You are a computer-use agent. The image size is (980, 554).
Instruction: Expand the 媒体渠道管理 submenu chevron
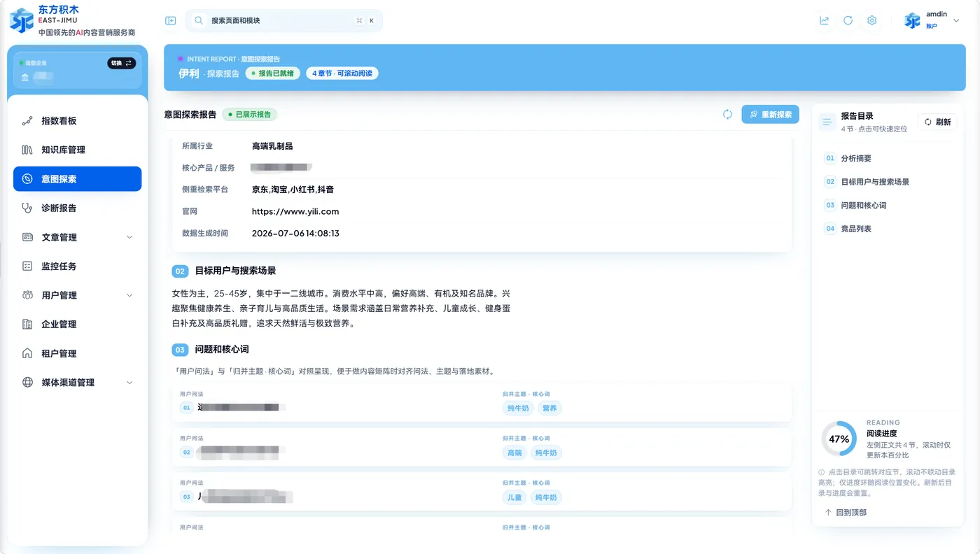click(x=129, y=383)
